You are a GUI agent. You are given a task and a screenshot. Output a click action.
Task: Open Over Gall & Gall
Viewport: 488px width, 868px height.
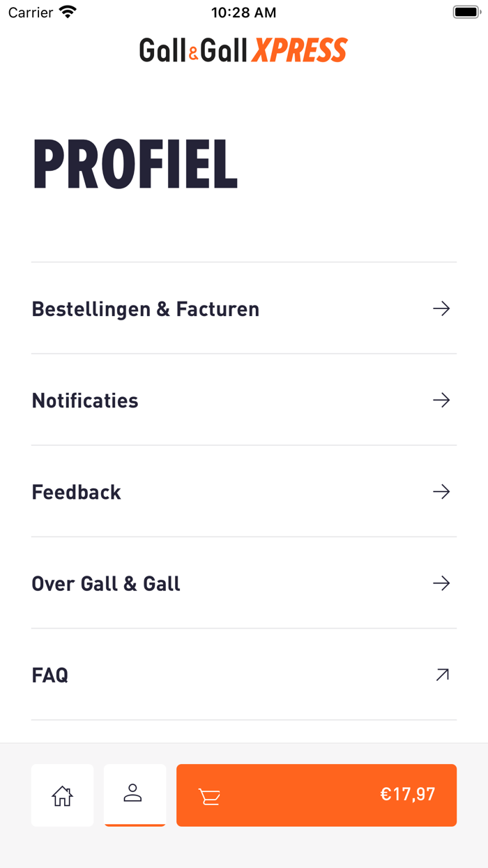click(106, 583)
